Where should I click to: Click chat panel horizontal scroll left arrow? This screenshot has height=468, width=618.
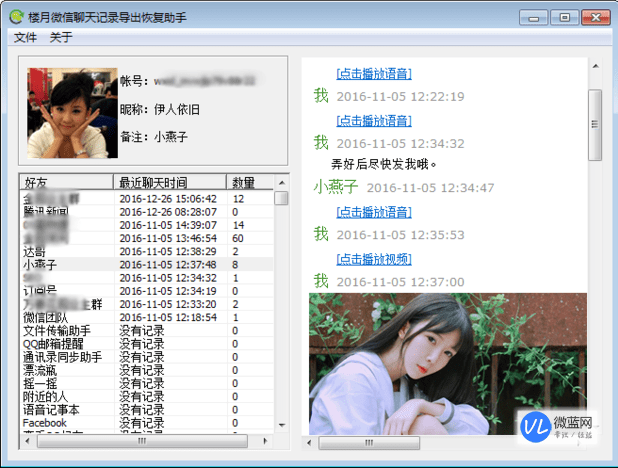coord(309,443)
